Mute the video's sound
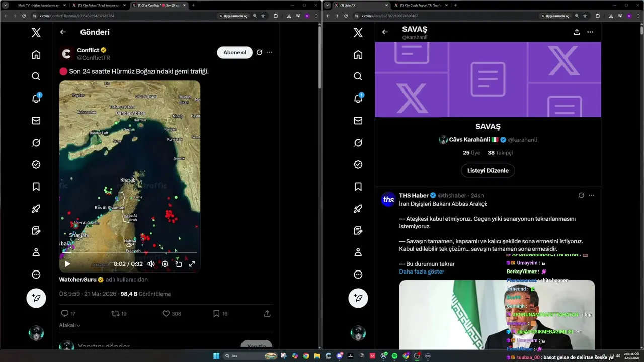Image resolution: width=644 pixels, height=362 pixels. click(x=151, y=264)
